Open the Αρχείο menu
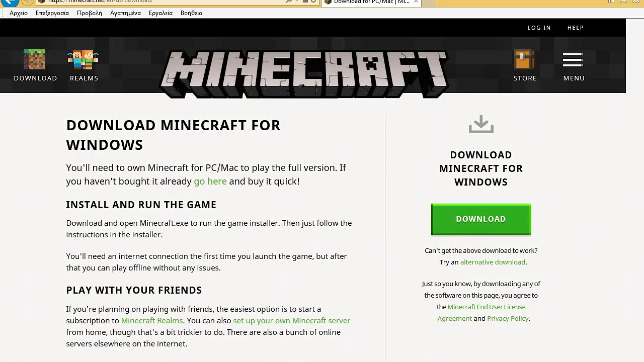The image size is (644, 362). [x=19, y=13]
